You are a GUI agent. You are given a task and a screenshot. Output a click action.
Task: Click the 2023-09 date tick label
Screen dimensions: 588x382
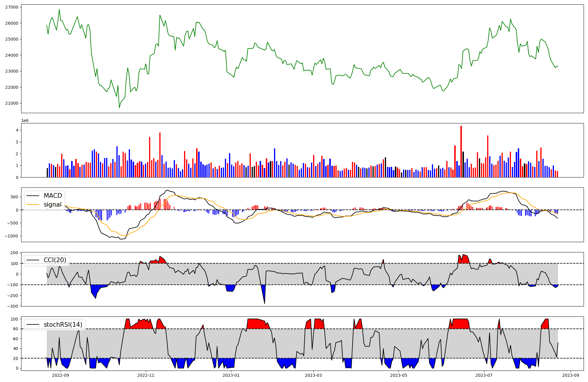571,375
